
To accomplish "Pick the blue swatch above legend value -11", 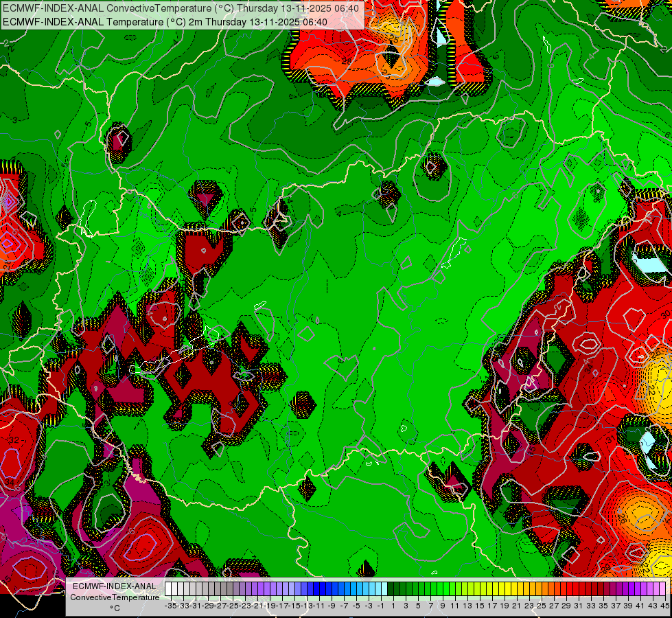I will 323,589.
